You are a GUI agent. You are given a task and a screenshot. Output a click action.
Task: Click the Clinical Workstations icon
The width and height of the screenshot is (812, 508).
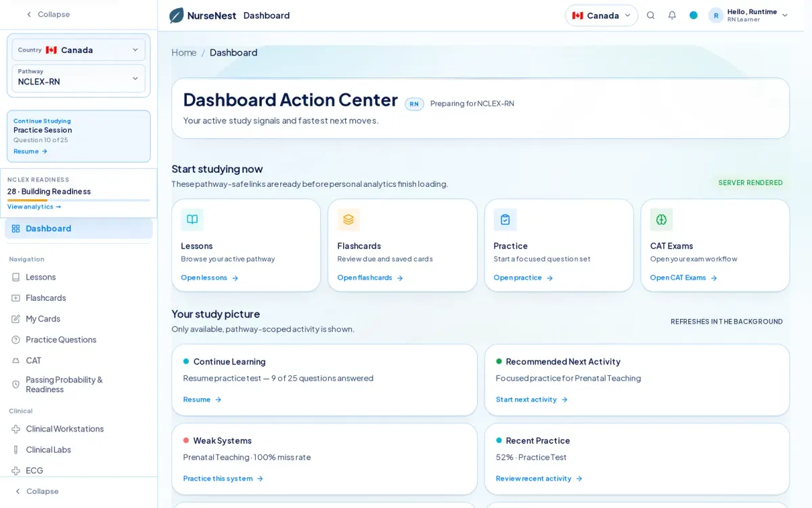[x=16, y=429]
